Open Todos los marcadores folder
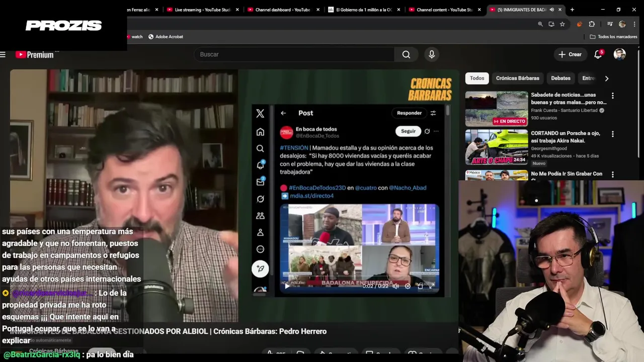Image resolution: width=644 pixels, height=362 pixels. (x=613, y=37)
